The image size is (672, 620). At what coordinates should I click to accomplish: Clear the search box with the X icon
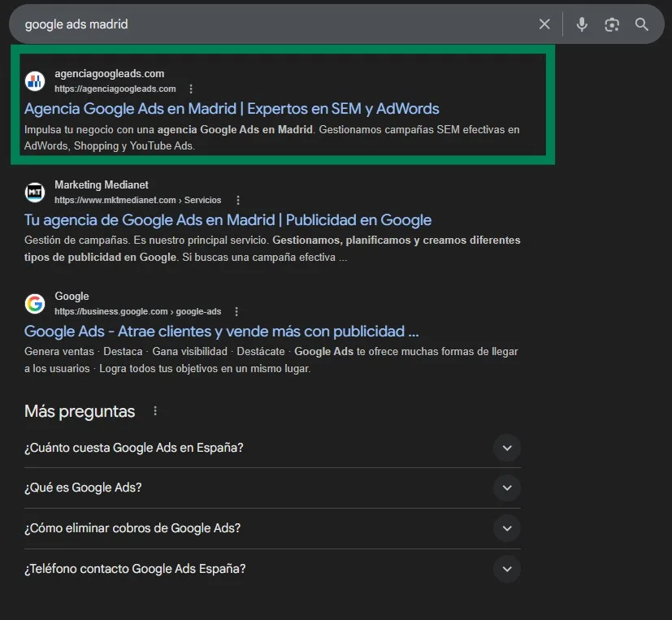(x=544, y=24)
